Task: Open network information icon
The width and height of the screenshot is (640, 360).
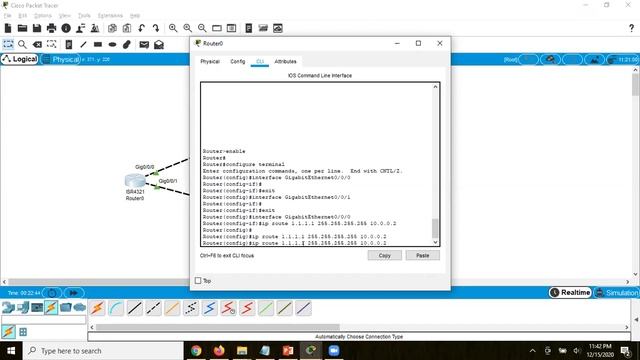Action: point(66,28)
